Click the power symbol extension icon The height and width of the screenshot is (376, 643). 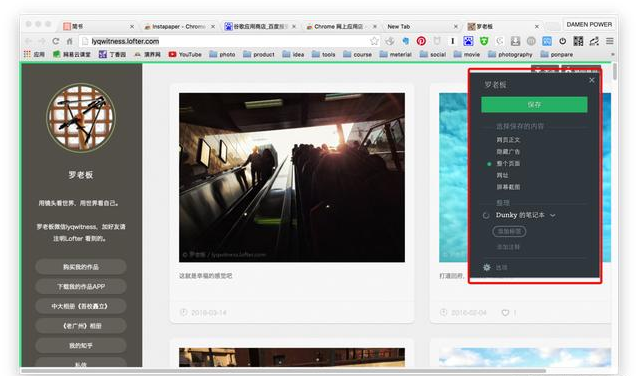pos(563,41)
